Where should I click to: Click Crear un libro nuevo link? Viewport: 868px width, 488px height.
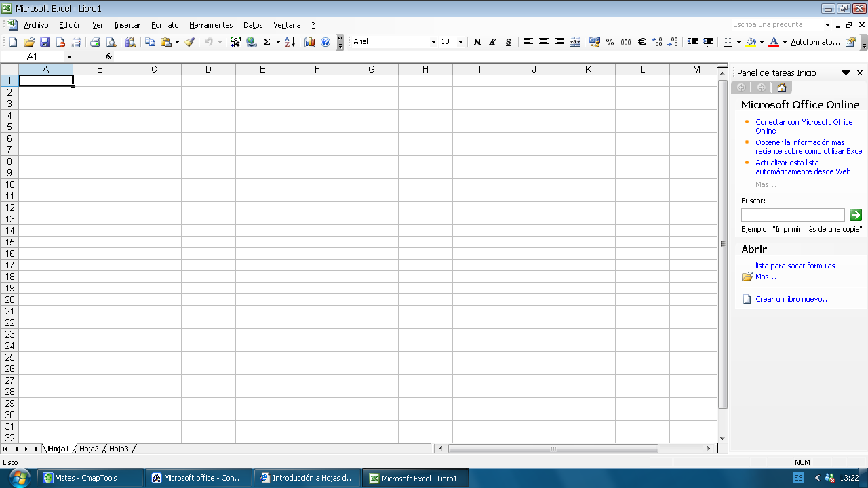pyautogui.click(x=792, y=299)
